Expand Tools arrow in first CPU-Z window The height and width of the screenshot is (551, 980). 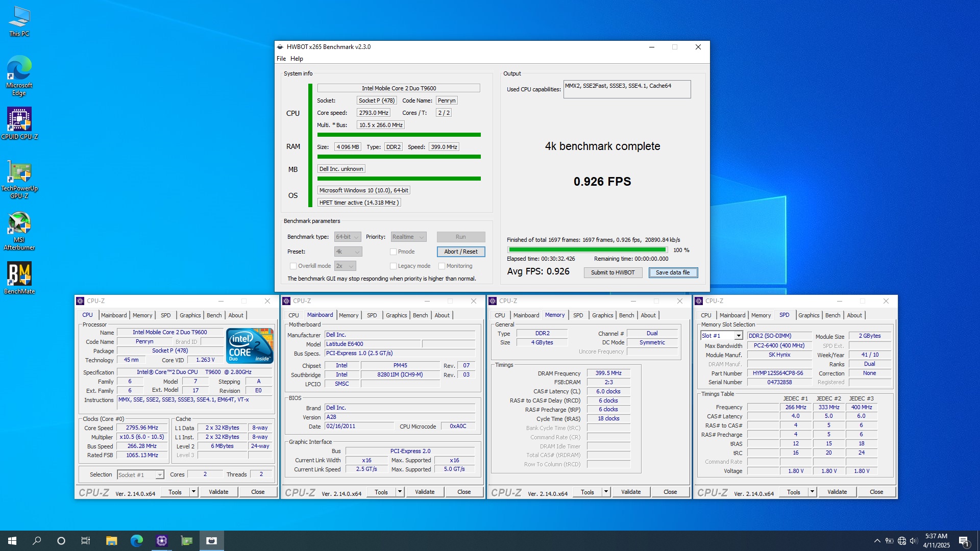(x=193, y=492)
